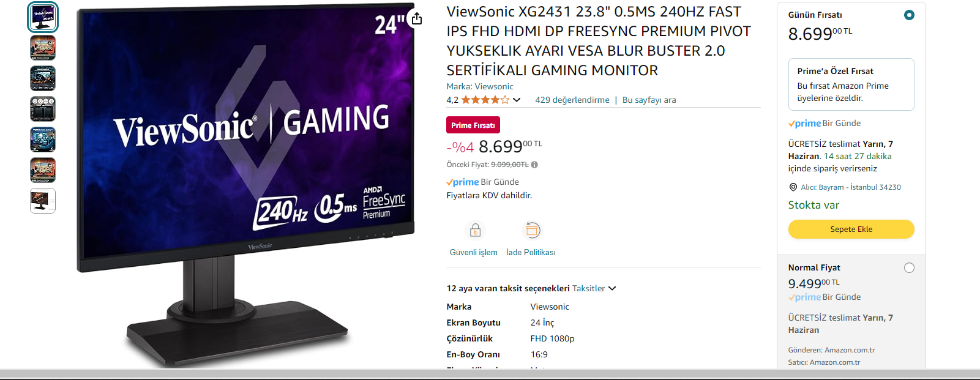Open the Marka: Viewsonic brand link

click(x=480, y=86)
